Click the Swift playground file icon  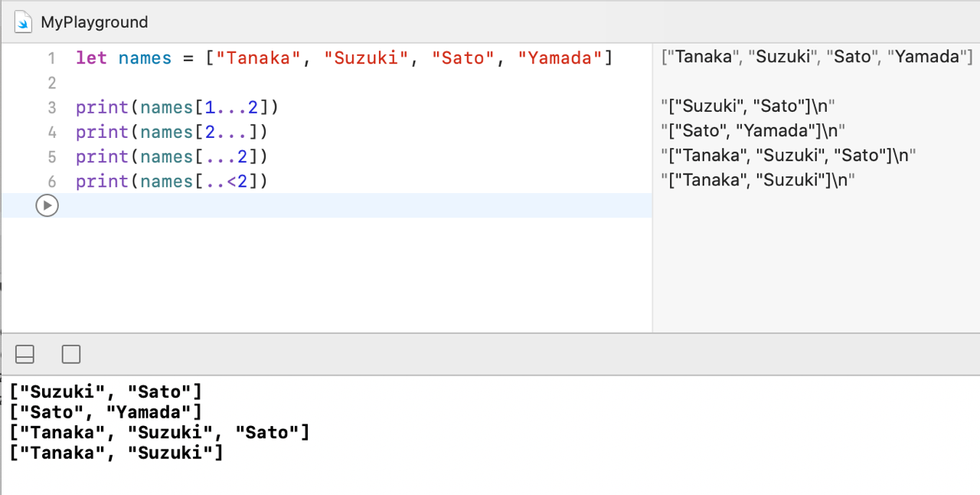24,22
